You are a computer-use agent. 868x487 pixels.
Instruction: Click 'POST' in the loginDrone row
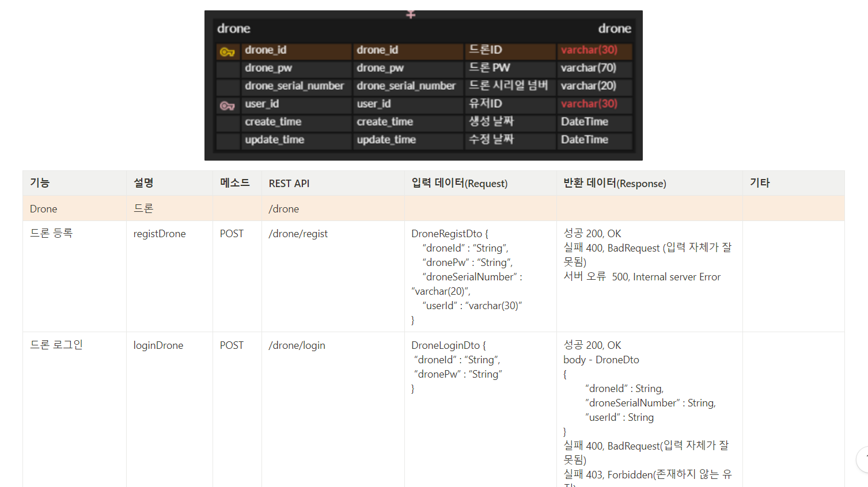coord(232,345)
